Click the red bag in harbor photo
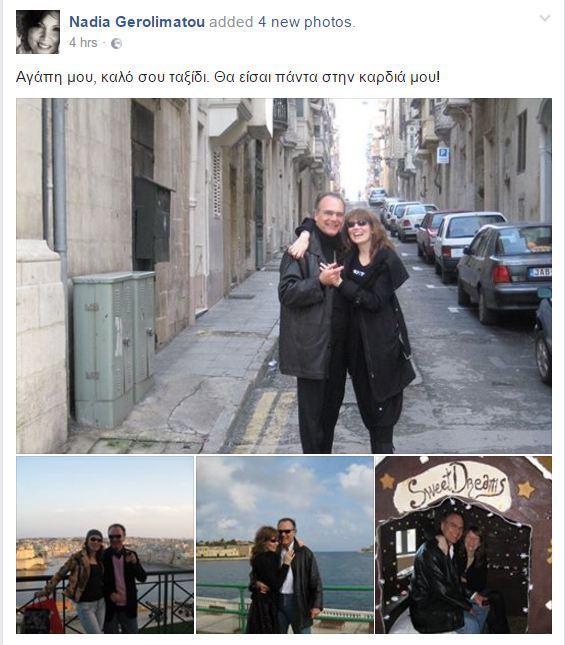 (x=43, y=616)
